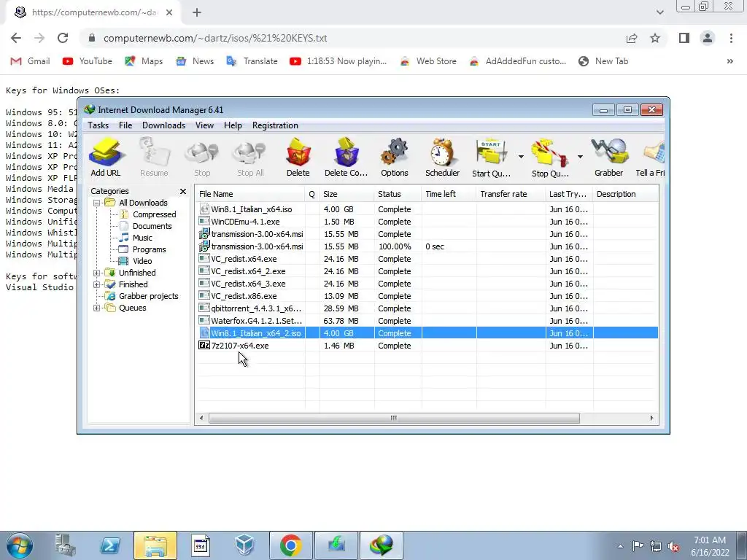Viewport: 747px width, 560px height.
Task: Open the Start Queue dropdown arrow
Action: [521, 157]
